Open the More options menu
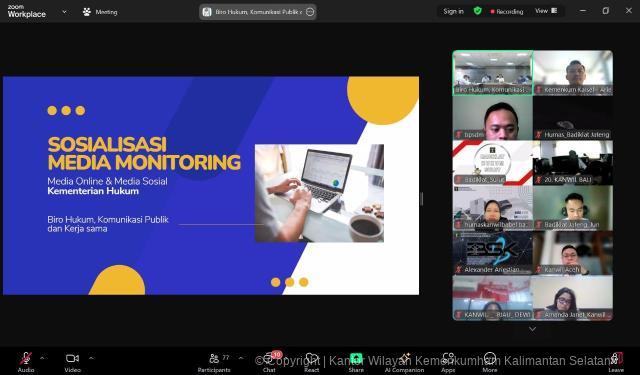This screenshot has height=375, width=640. (490, 358)
